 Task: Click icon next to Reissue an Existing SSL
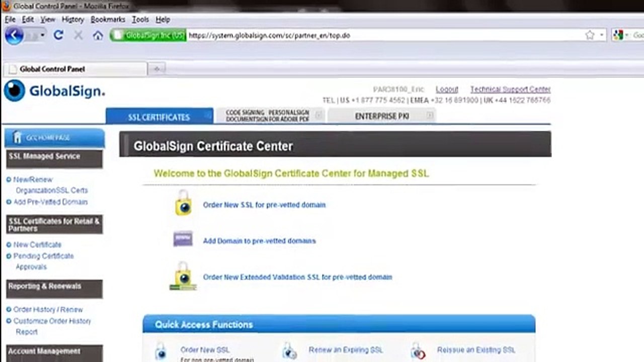click(418, 351)
